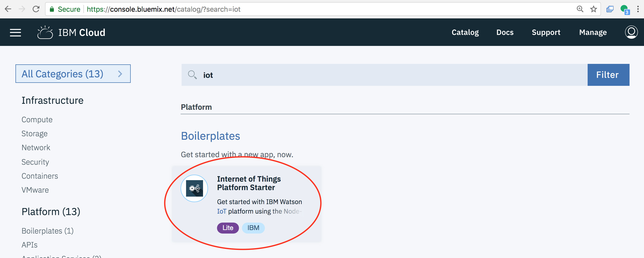Click the iot catalog search field
The image size is (644, 258).
pos(385,75)
